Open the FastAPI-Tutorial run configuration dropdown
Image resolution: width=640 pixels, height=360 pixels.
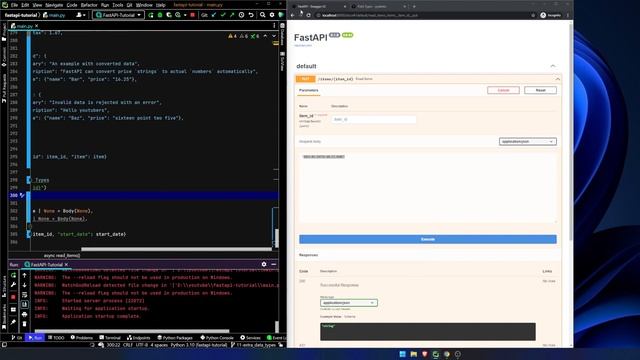[118, 15]
